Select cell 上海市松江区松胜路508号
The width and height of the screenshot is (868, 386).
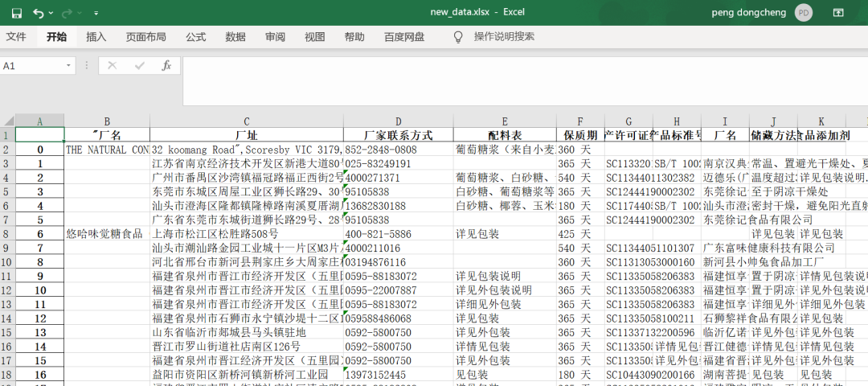click(247, 234)
